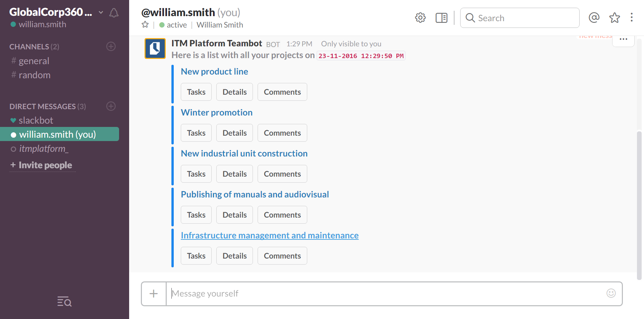The image size is (644, 319).
Task: Switch to the #general channel
Action: [x=34, y=61]
